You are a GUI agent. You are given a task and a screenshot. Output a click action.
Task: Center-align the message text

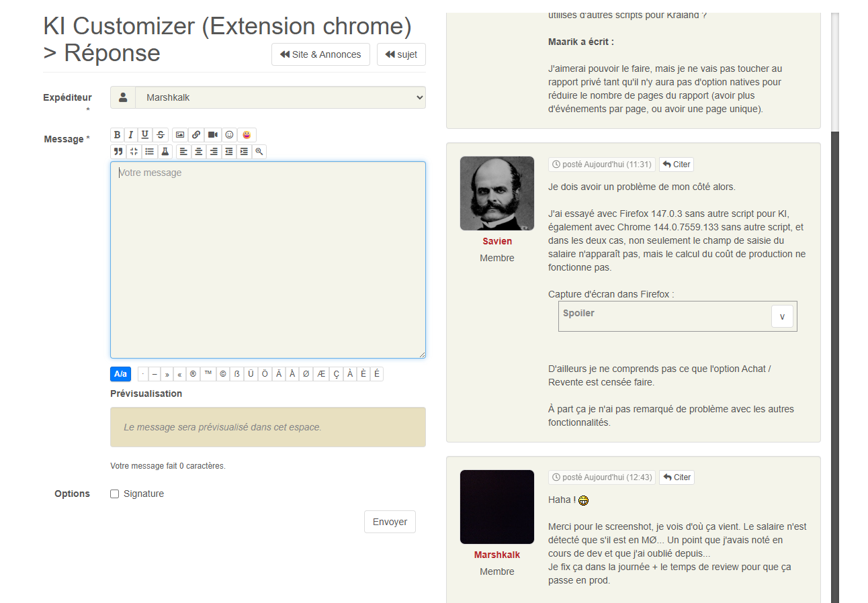coord(199,152)
